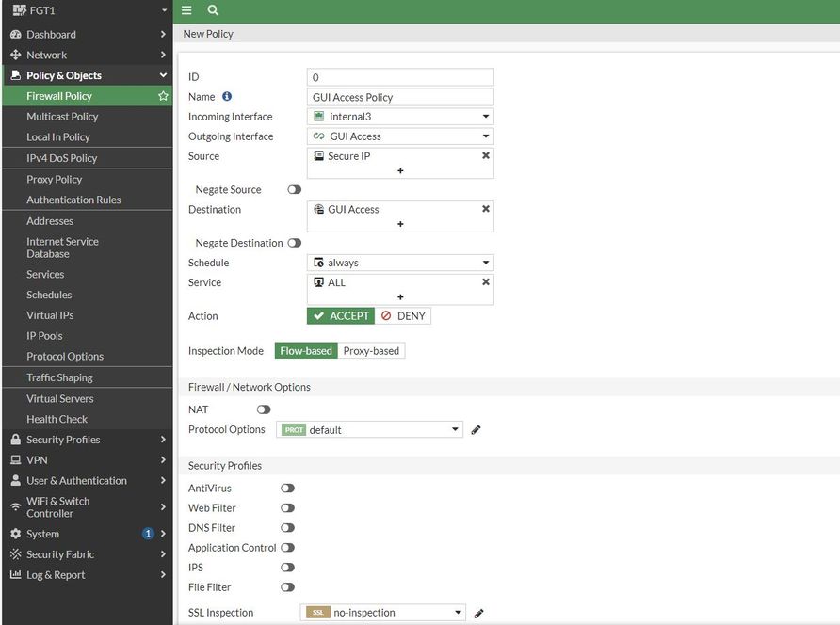Remove GUI Access from Destination with the X

[x=485, y=209]
